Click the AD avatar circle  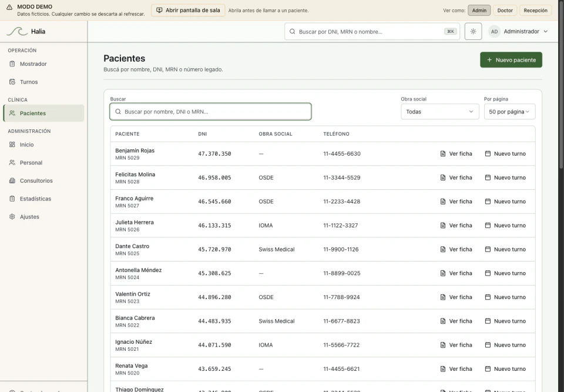[x=494, y=31]
